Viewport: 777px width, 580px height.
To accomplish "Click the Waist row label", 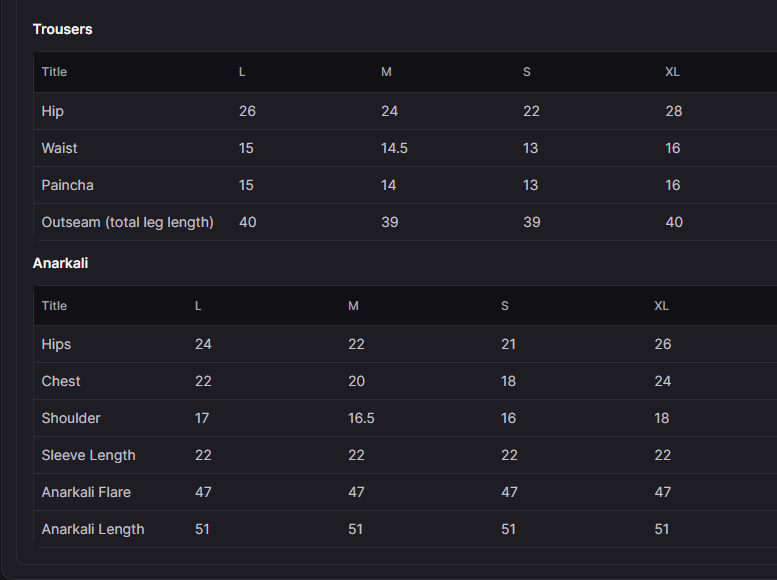I will point(59,148).
